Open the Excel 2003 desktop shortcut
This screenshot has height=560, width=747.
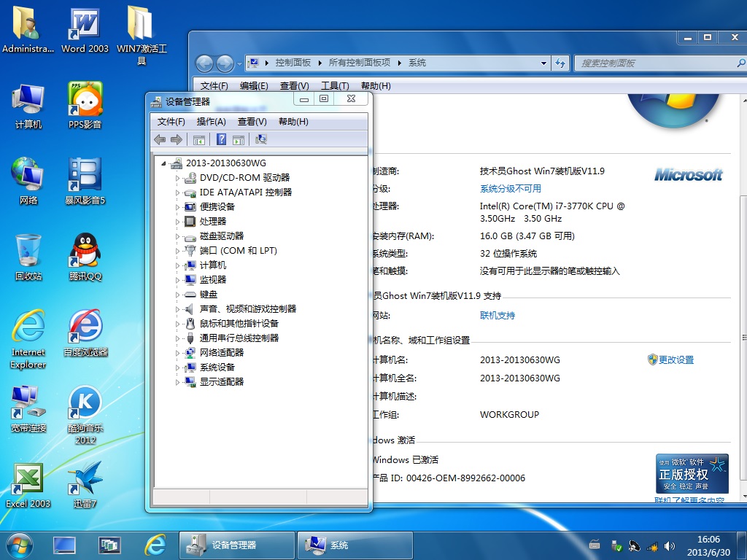[28, 485]
